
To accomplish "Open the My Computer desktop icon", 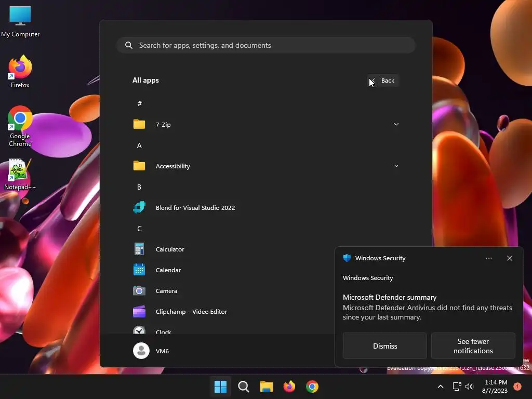I will click(x=20, y=21).
